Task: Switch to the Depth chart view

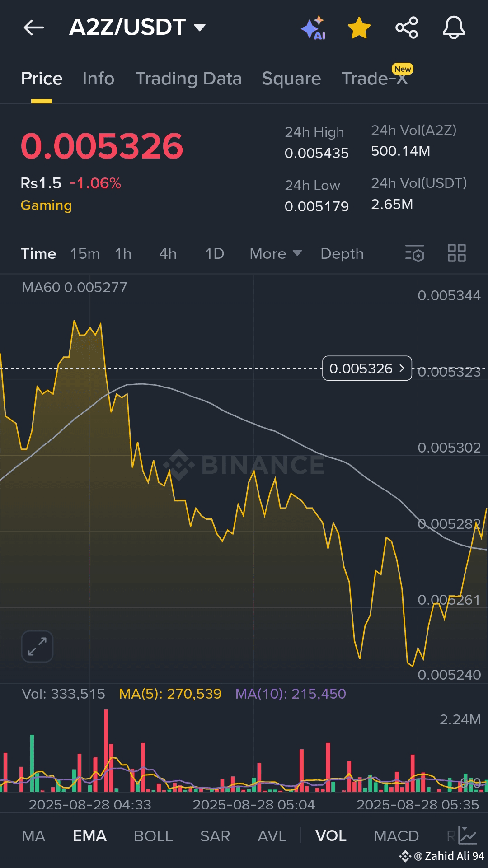Action: click(x=342, y=254)
